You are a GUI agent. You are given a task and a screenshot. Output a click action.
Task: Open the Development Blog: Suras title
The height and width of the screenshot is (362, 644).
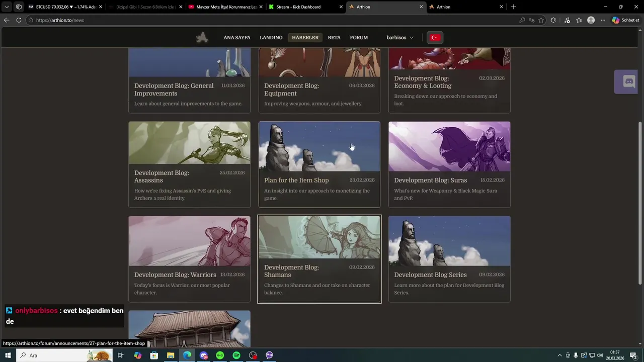tap(430, 180)
